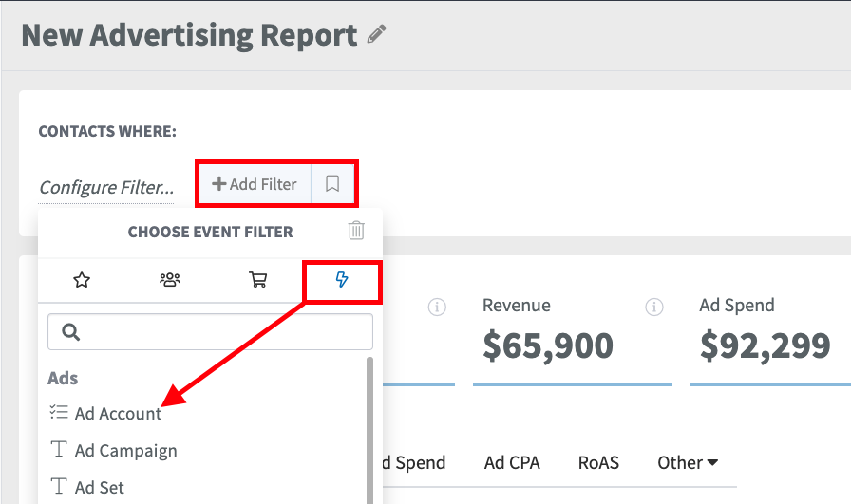Click the filter list scrollbar
This screenshot has width=851, height=504.
pyautogui.click(x=369, y=430)
